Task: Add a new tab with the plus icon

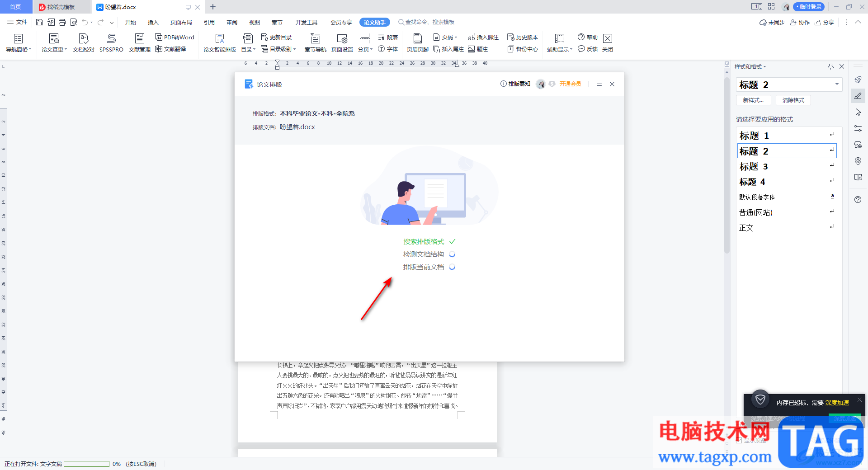Action: pyautogui.click(x=213, y=7)
